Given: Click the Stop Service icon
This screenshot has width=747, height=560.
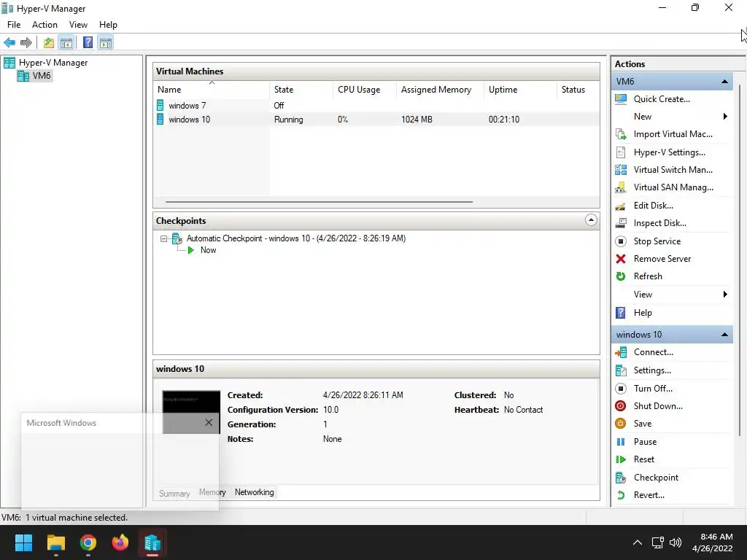Looking at the screenshot, I should click(x=621, y=241).
